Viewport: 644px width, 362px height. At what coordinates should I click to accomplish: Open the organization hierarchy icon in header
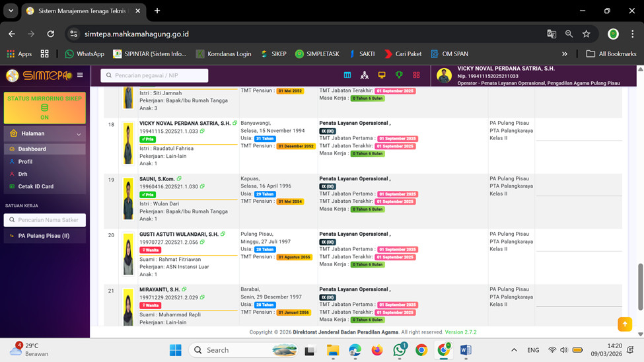coord(365,75)
